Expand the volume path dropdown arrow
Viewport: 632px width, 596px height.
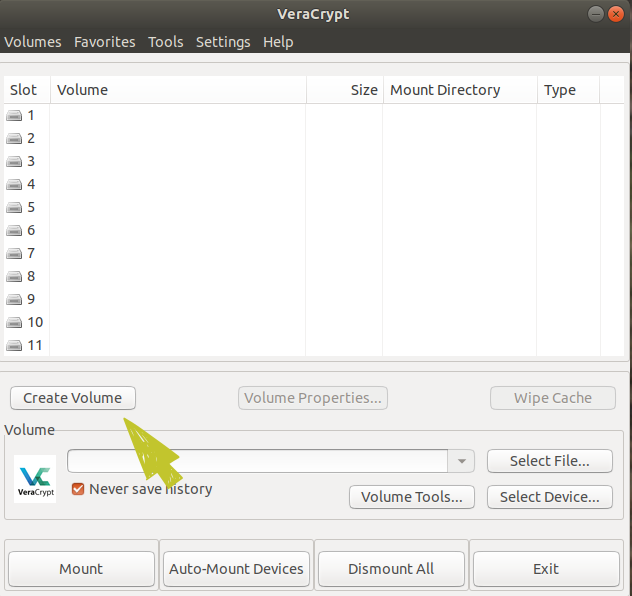[x=462, y=461]
